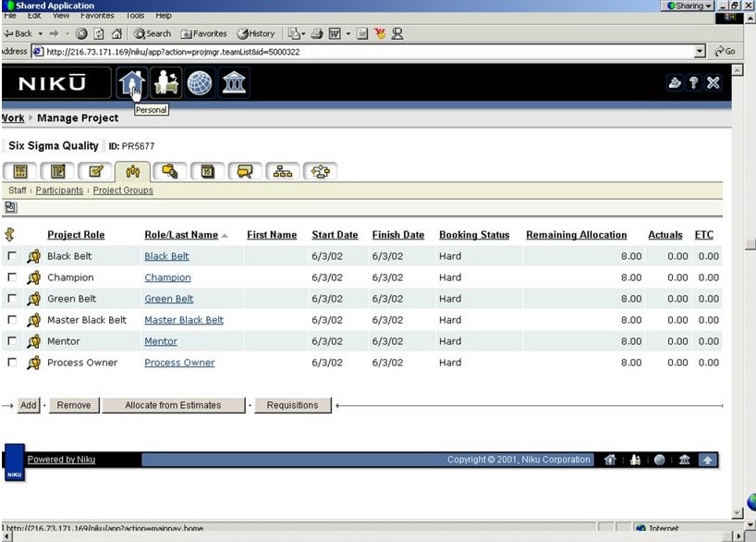Open the address bar dropdown arrow
This screenshot has width=756, height=542.
click(x=700, y=51)
